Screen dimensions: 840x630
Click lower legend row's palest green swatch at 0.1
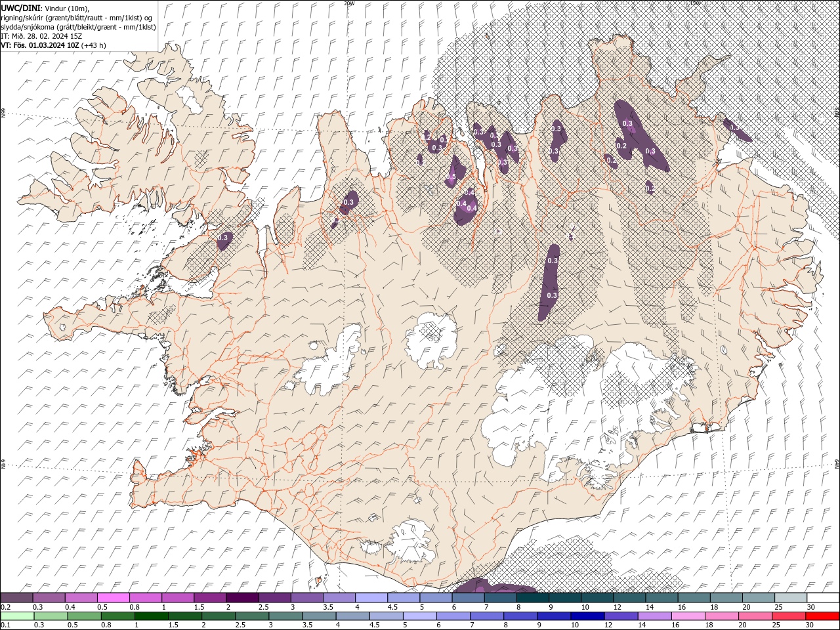pos(18,616)
